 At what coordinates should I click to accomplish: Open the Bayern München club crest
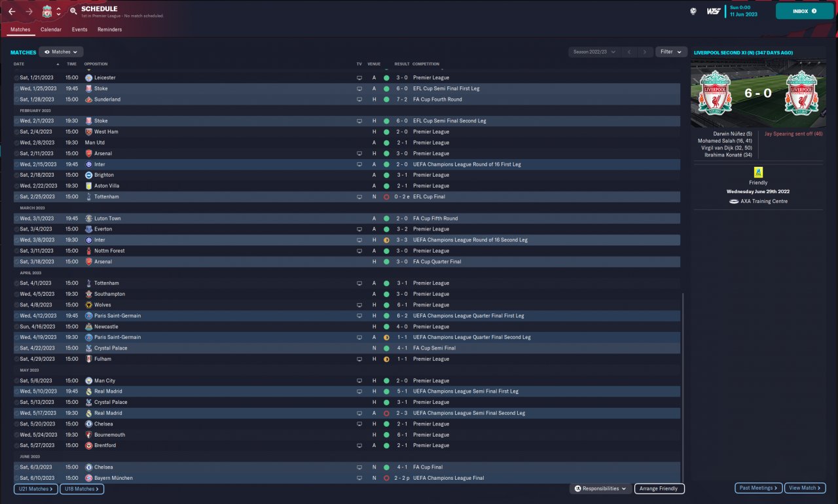coord(89,478)
